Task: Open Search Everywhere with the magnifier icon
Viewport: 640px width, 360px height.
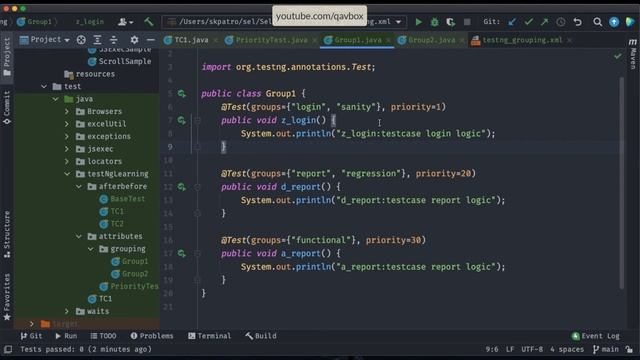Action: tap(598, 22)
